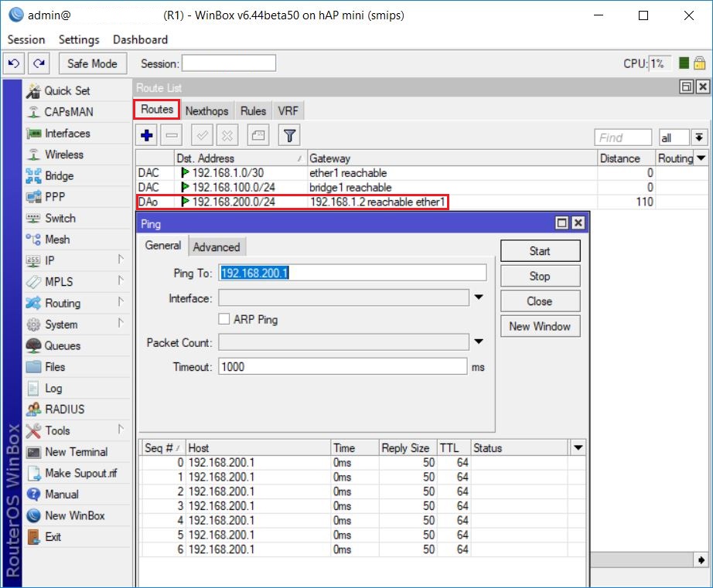This screenshot has width=713, height=588.
Task: Expand the System submenu
Action: (121, 323)
